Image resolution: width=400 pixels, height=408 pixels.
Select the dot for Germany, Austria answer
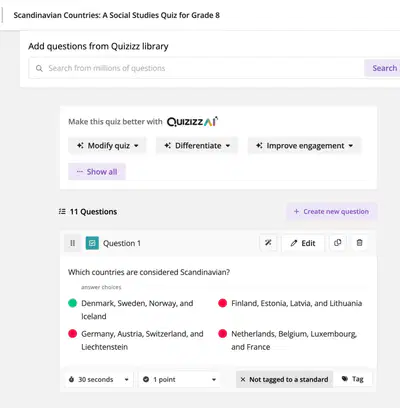point(72,334)
